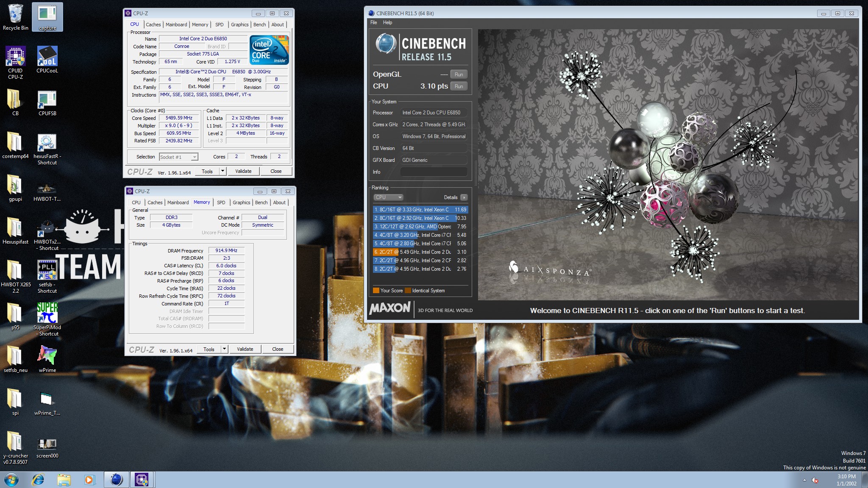Select ranking row 12C/12T @ 2.62 GHz AMD
Screen dimensions: 868x488
click(420, 227)
